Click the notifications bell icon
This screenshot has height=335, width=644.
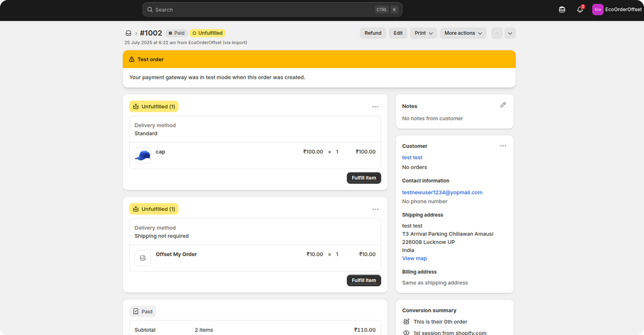(580, 10)
